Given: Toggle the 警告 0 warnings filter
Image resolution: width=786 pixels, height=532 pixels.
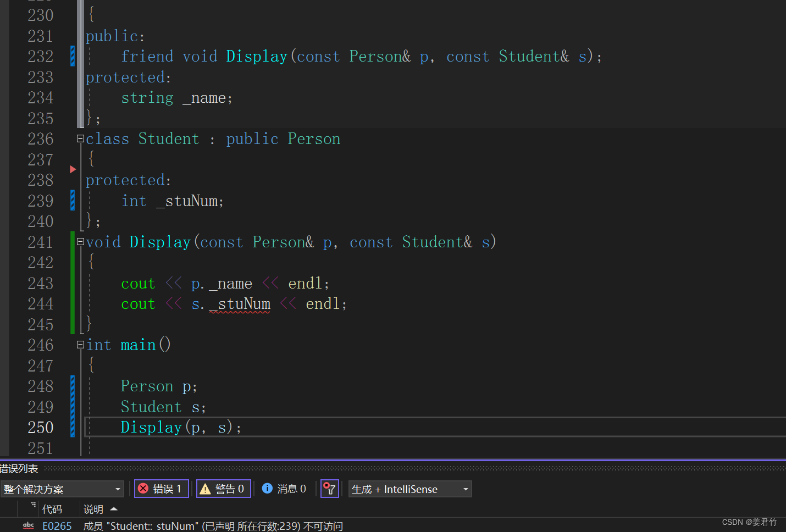Looking at the screenshot, I should (x=224, y=489).
